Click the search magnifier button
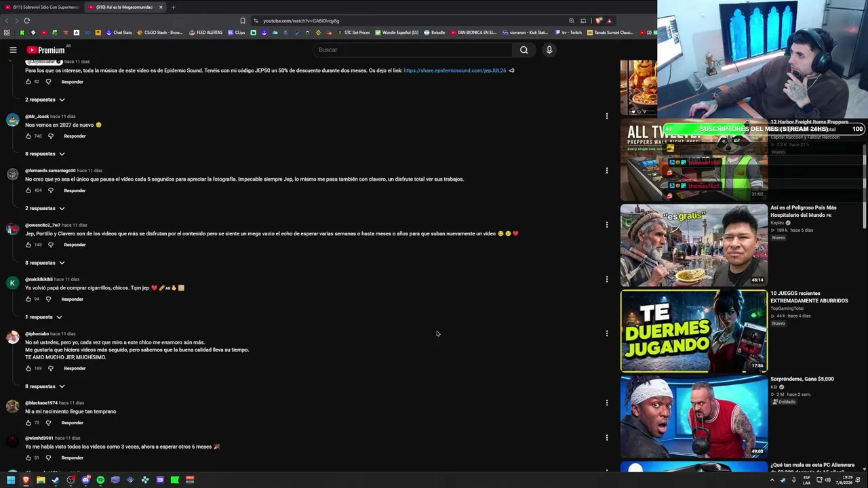Image resolution: width=868 pixels, height=488 pixels. pyautogui.click(x=524, y=49)
